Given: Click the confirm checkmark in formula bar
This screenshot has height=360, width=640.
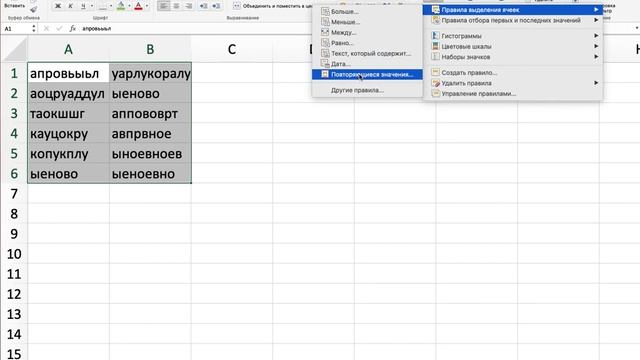Looking at the screenshot, I should [x=59, y=29].
